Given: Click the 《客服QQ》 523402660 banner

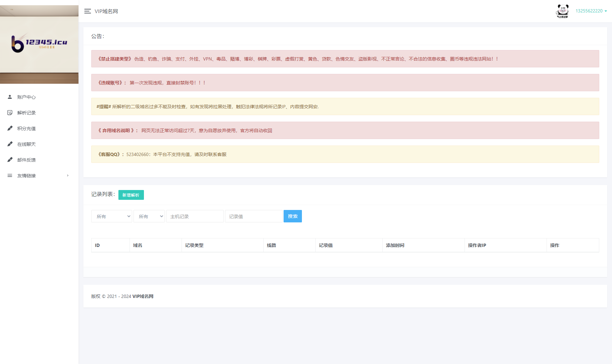Looking at the screenshot, I should coord(345,154).
